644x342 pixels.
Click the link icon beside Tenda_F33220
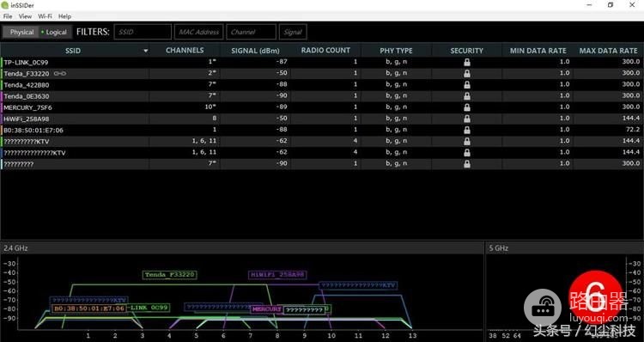pos(60,74)
